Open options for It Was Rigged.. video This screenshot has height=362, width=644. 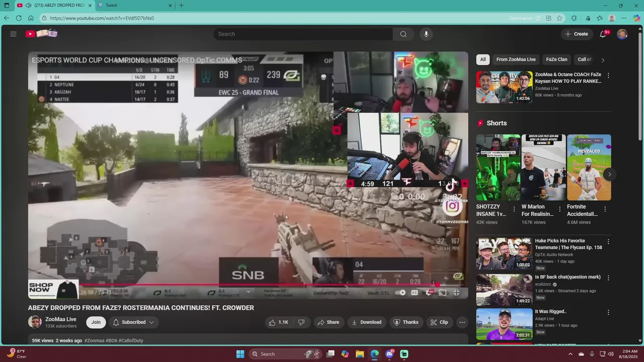[x=608, y=312]
